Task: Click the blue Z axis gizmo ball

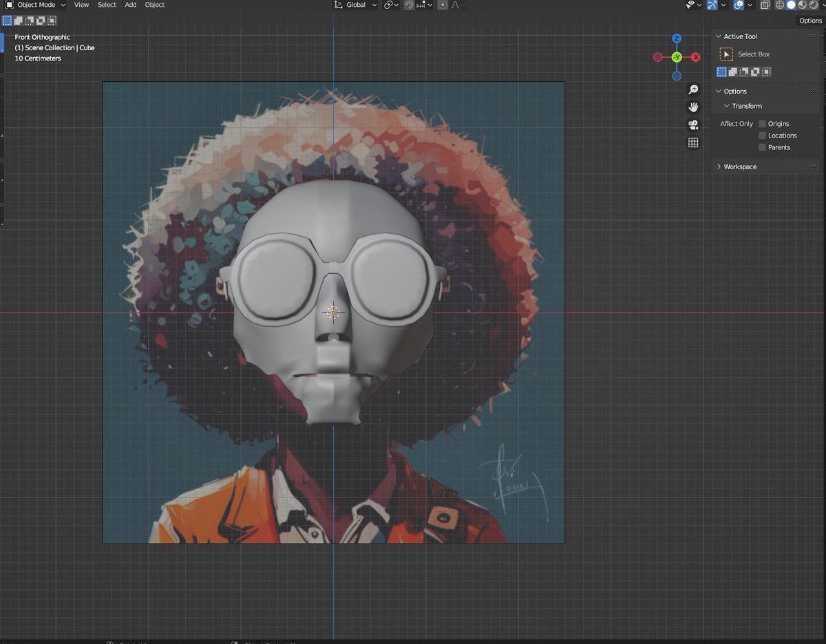Action: point(677,38)
